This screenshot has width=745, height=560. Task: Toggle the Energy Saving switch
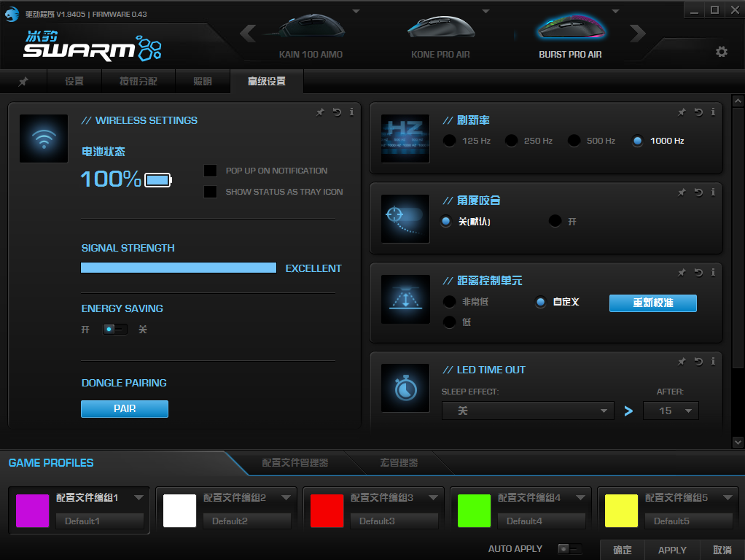115,329
